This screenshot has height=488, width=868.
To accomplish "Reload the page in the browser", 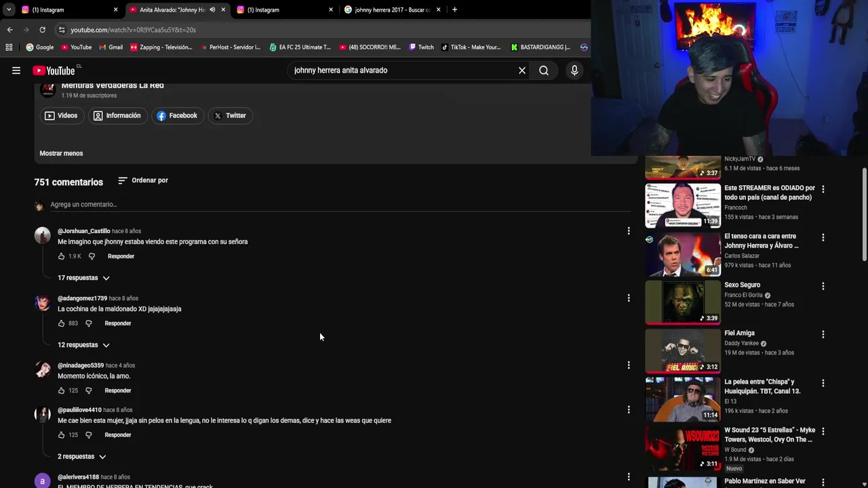I will pyautogui.click(x=42, y=30).
